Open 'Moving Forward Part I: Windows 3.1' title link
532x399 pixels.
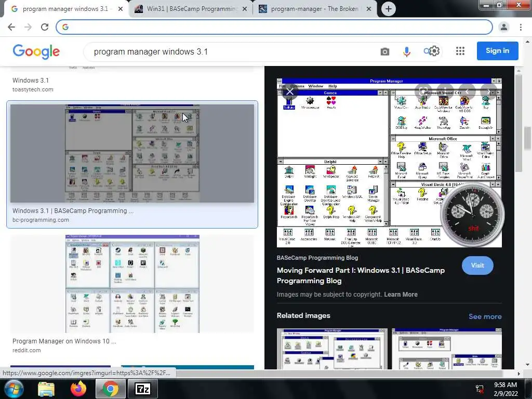pos(361,275)
